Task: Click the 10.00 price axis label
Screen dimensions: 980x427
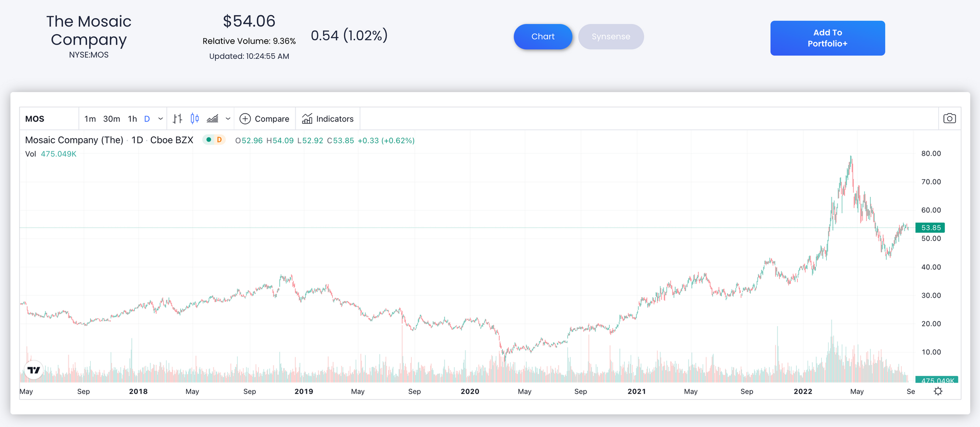Action: [x=931, y=352]
